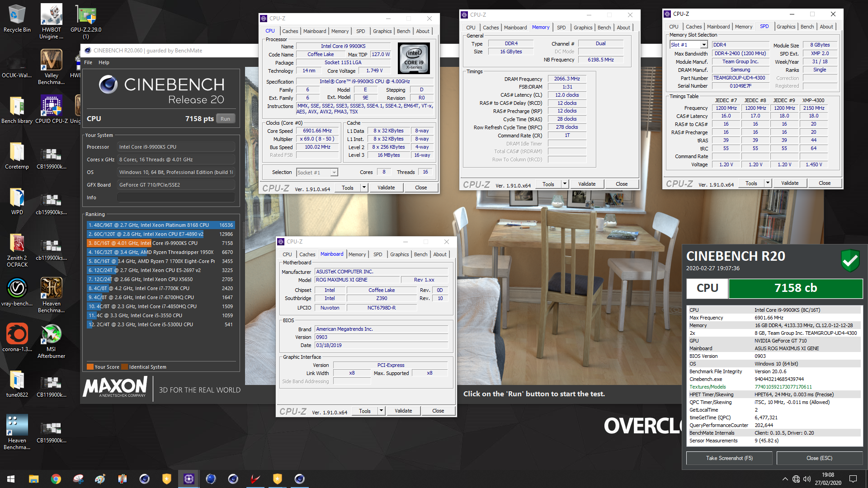Switch to Caches tab in CPU-Z CPU window
Screen dimensions: 868x488
point(290,31)
